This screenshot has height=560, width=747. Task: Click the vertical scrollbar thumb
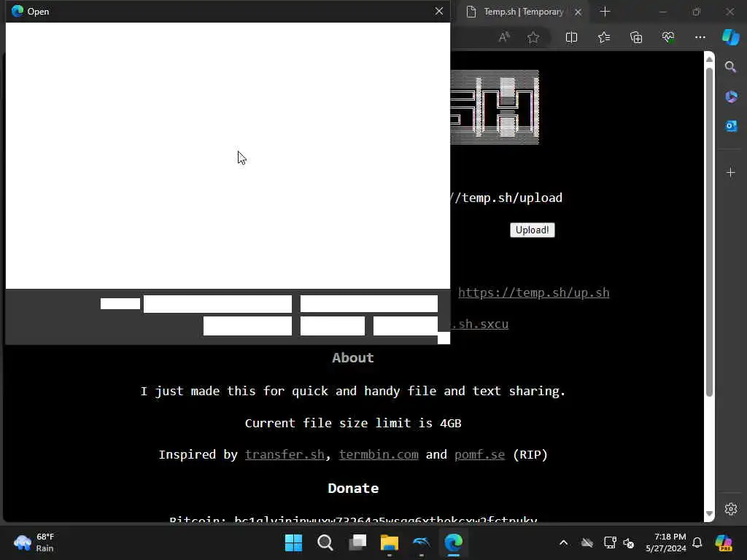(x=709, y=232)
